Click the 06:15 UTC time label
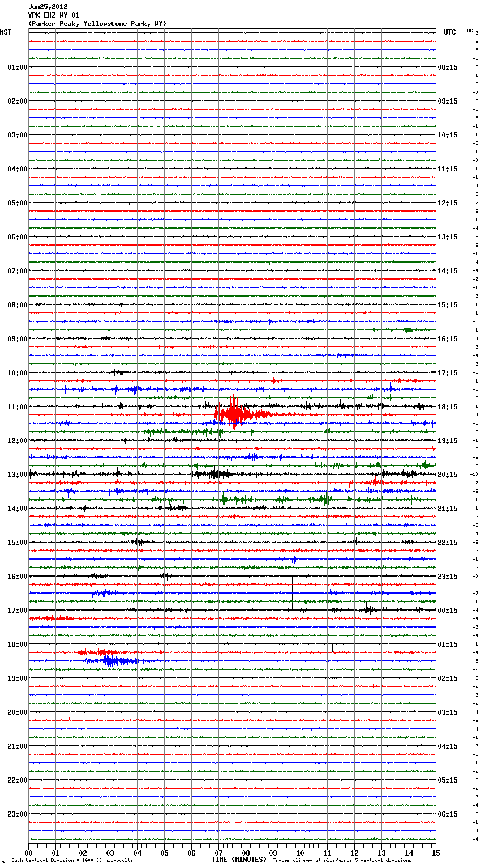Image resolution: width=481 pixels, height=868 pixels. click(448, 814)
